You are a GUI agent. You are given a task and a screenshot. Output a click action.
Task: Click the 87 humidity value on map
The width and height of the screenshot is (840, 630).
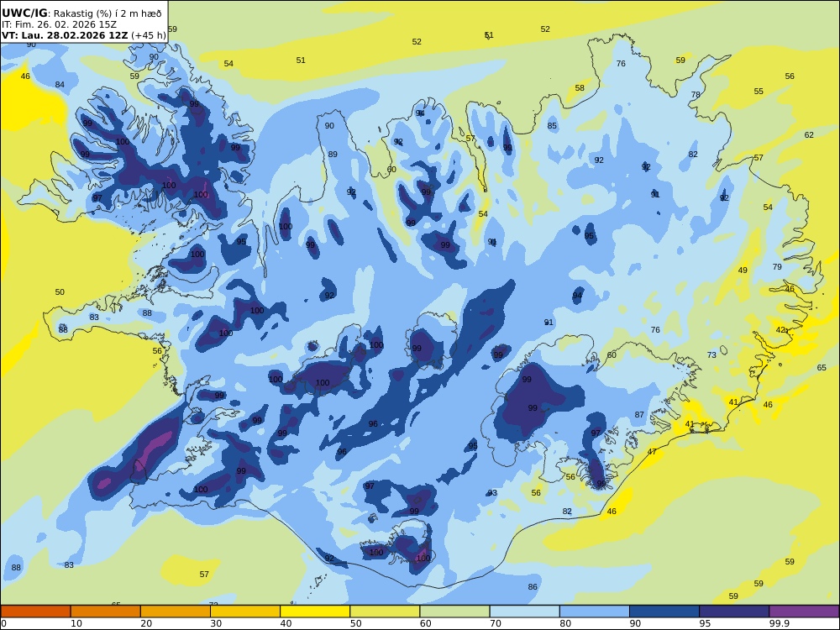(639, 415)
